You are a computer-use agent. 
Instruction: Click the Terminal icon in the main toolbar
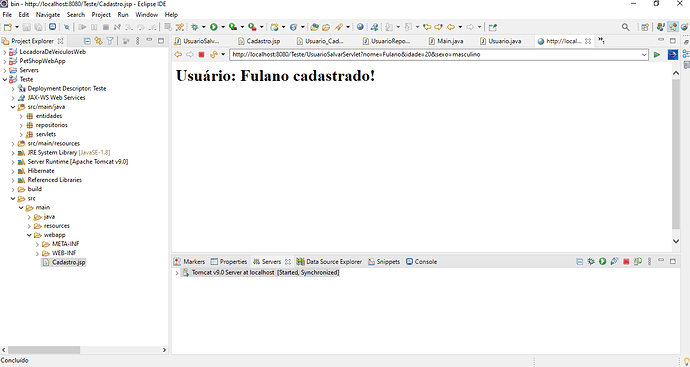tap(52, 27)
